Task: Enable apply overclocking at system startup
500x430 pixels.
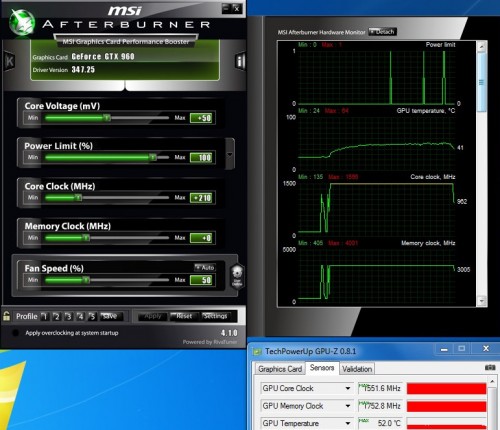Action: (15, 333)
